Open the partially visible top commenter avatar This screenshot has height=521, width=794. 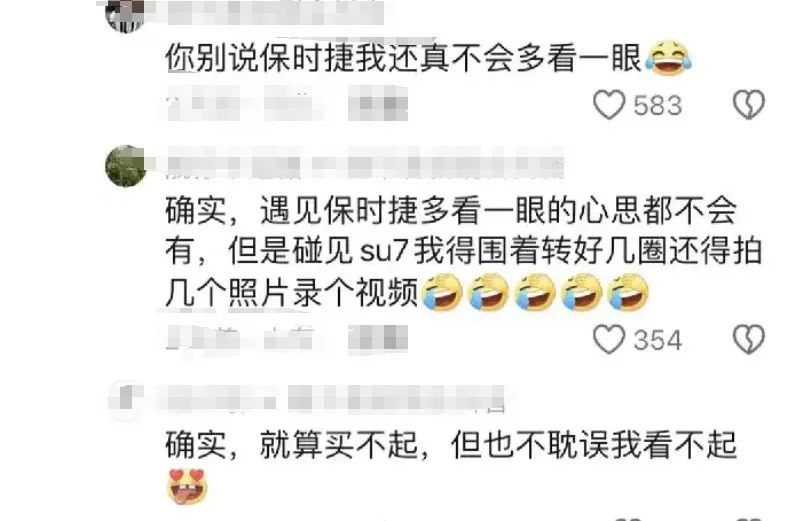coord(125,15)
